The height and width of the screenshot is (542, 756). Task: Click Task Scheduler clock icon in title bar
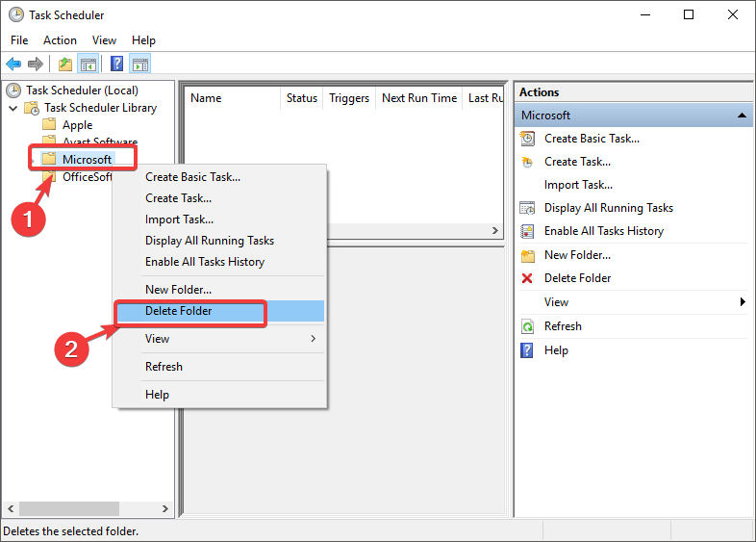(16, 15)
